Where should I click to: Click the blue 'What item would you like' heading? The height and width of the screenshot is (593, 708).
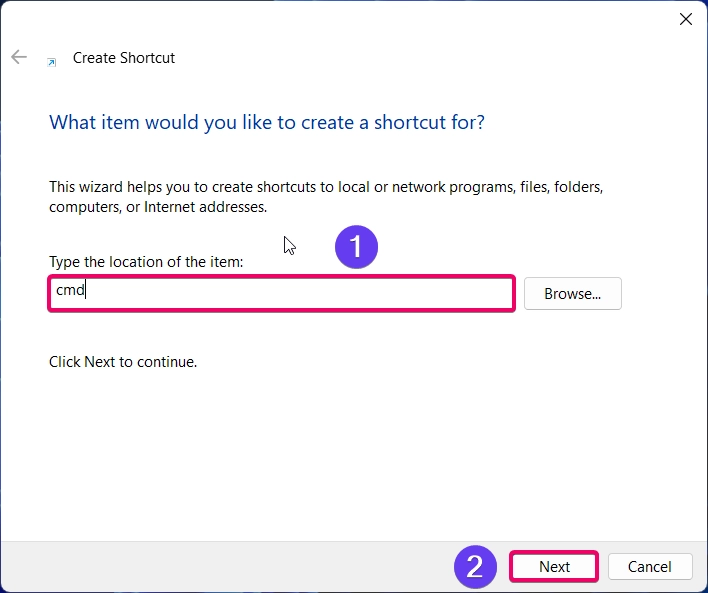click(267, 122)
